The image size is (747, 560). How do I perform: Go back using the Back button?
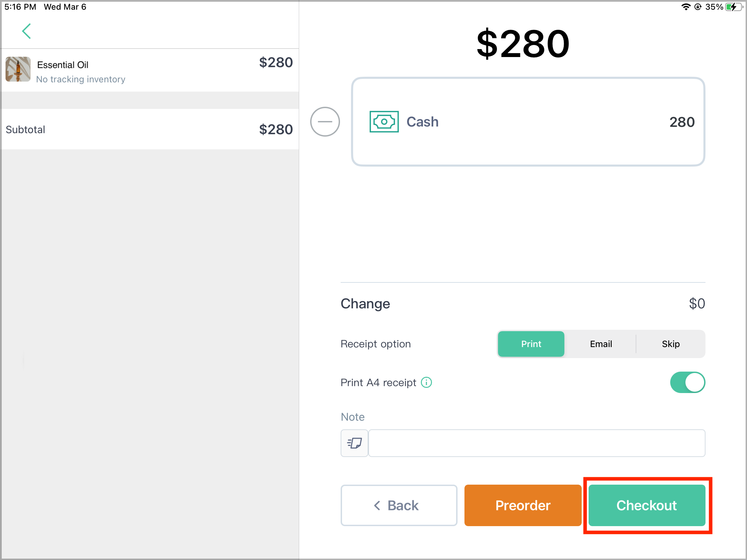coord(399,505)
